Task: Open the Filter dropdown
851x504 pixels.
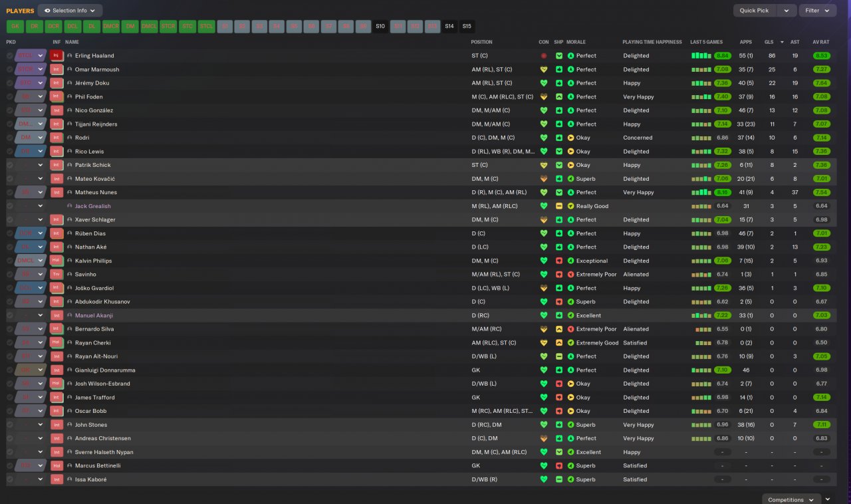Action: tap(818, 11)
